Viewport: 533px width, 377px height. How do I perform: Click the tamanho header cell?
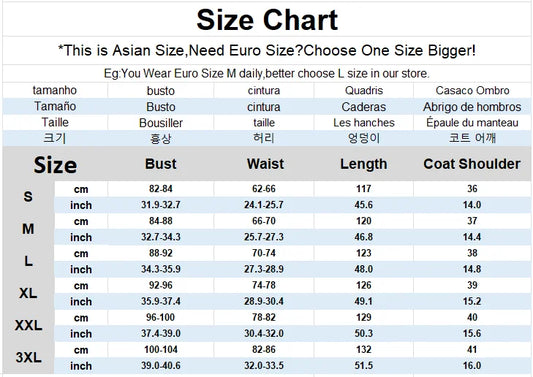[x=55, y=90]
